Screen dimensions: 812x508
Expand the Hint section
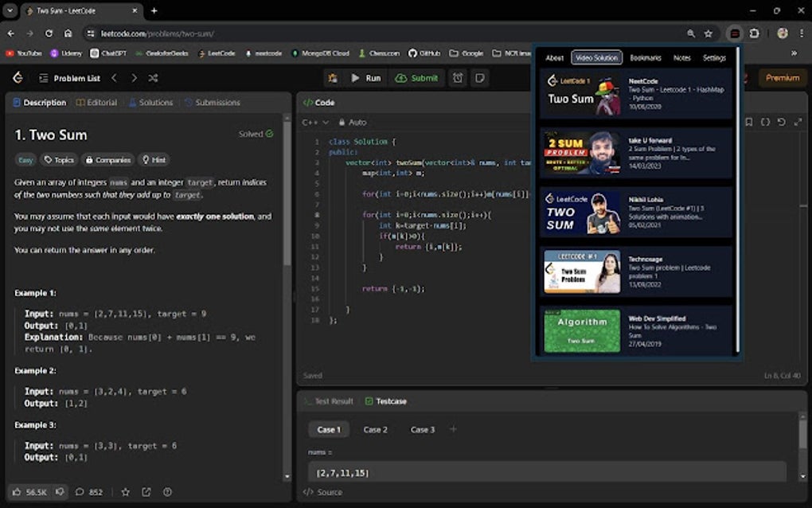tap(154, 160)
